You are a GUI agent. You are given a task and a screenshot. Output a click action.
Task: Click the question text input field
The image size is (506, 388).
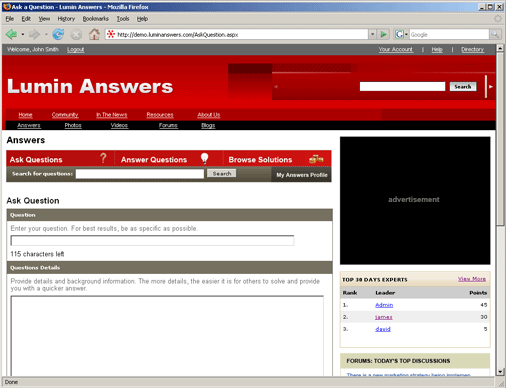[152, 240]
